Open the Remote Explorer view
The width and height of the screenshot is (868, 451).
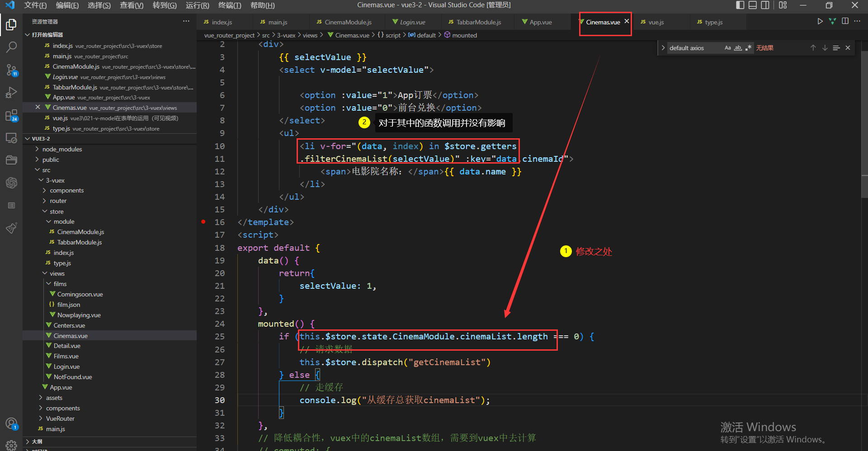pos(11,138)
